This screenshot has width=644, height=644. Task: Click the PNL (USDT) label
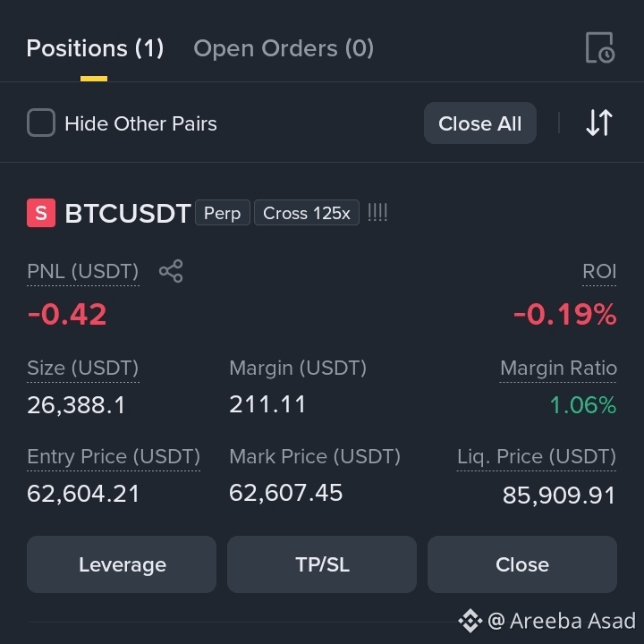pos(83,272)
